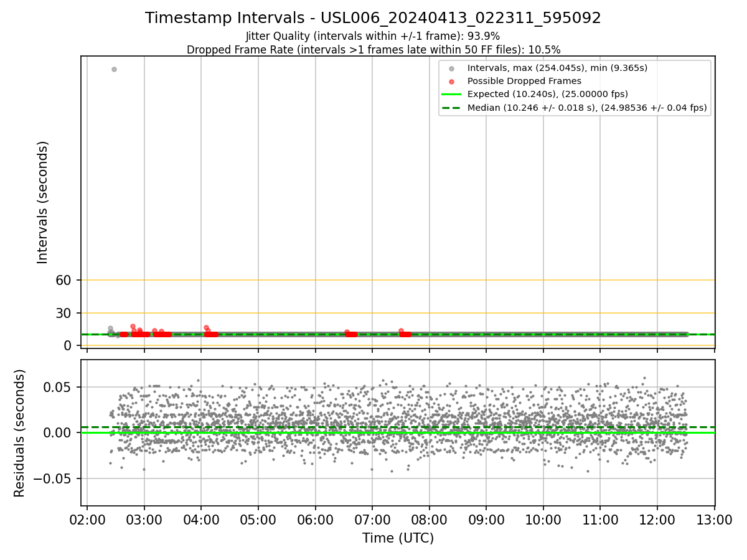Click the x-axis tick label '08:00'
This screenshot has height=560, width=747.
430,520
